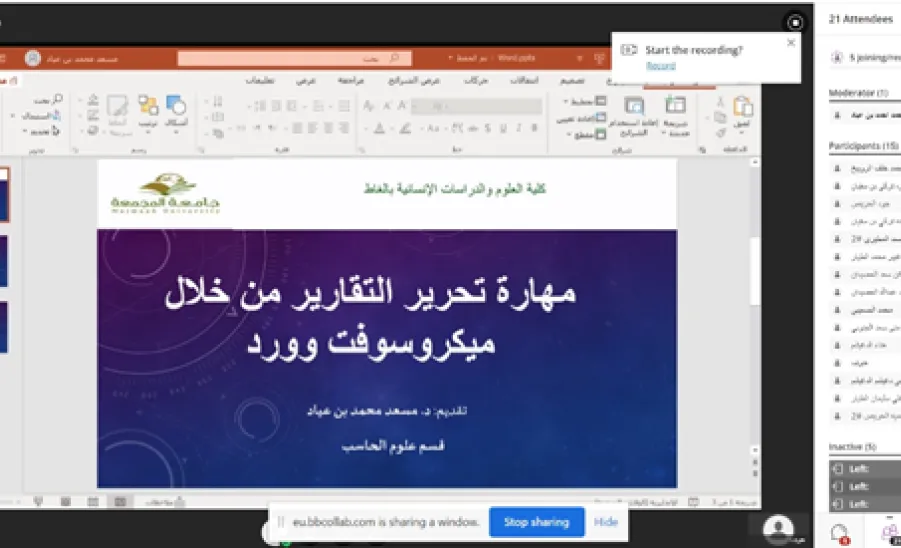Click the Shape Fill icon

(93, 101)
